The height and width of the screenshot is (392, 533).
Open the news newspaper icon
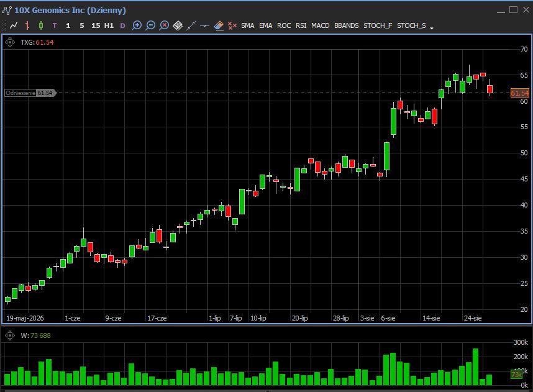point(178,25)
